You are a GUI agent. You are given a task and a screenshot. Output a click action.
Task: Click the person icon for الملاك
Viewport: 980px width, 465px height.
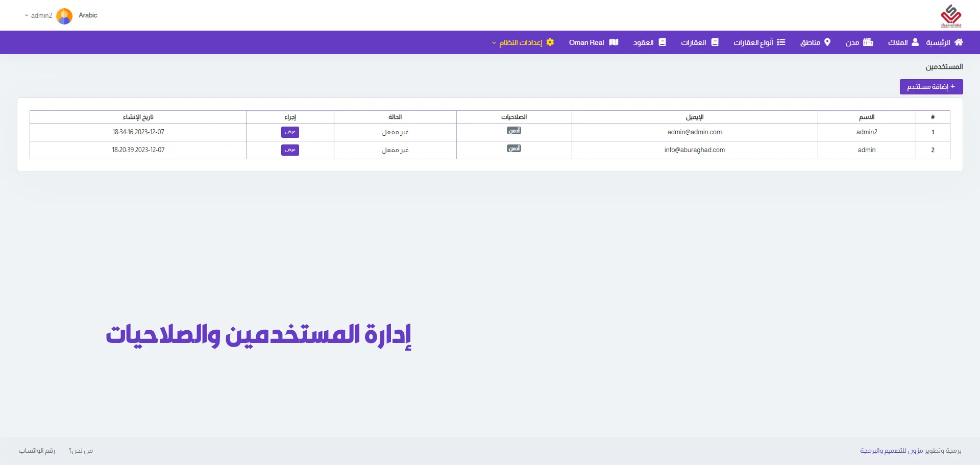pos(915,42)
